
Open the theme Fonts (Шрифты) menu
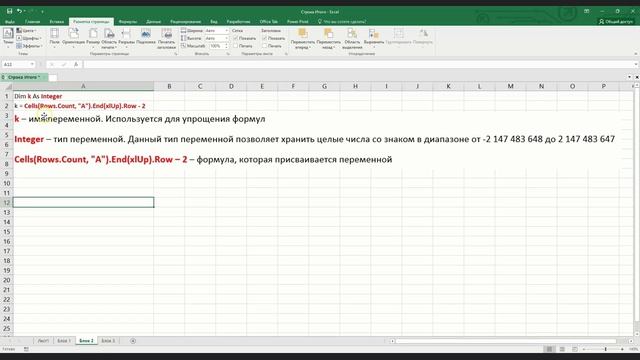coord(29,38)
